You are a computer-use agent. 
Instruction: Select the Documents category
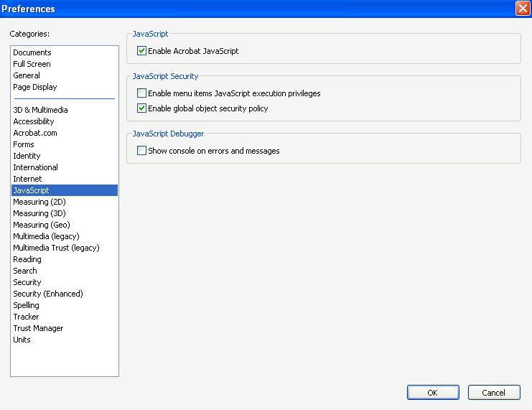coord(32,52)
